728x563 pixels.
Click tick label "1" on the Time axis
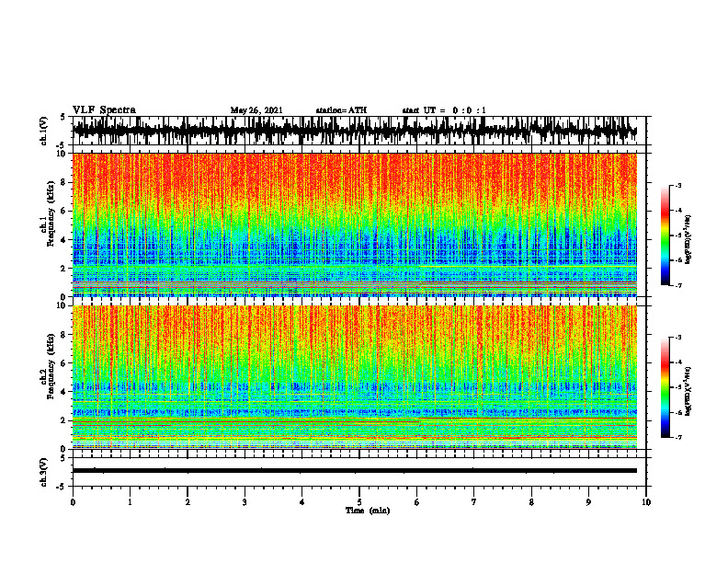coord(130,502)
